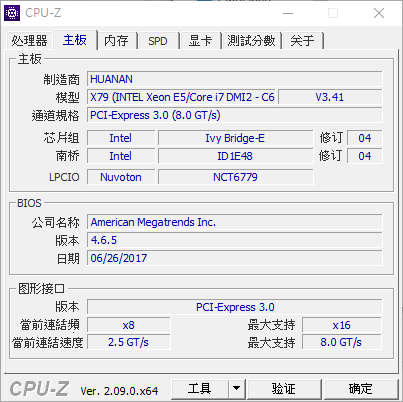403x402 pixels.
Task: Click the BIOS date 06/26/2017 field
Action: (235, 258)
